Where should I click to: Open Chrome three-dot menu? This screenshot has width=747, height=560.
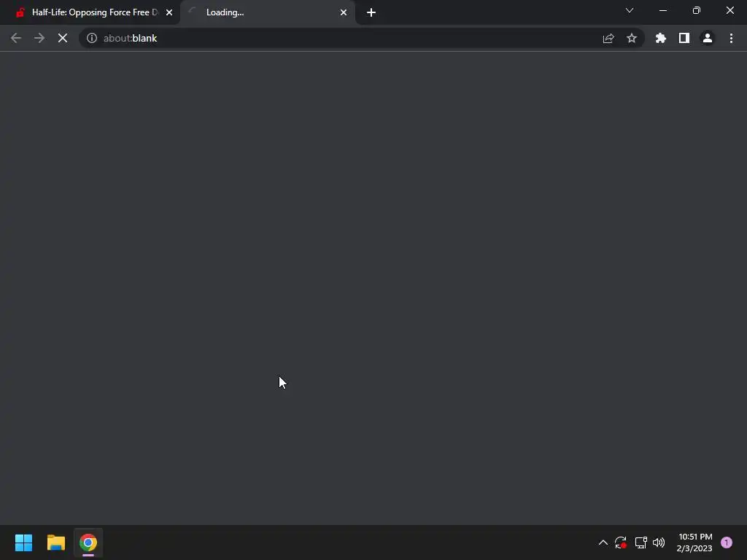coord(731,38)
